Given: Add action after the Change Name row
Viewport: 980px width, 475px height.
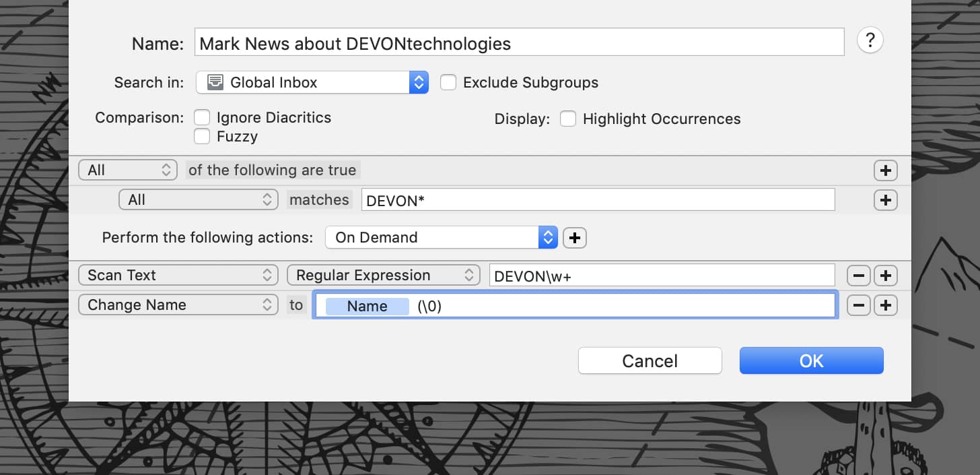Looking at the screenshot, I should (885, 305).
